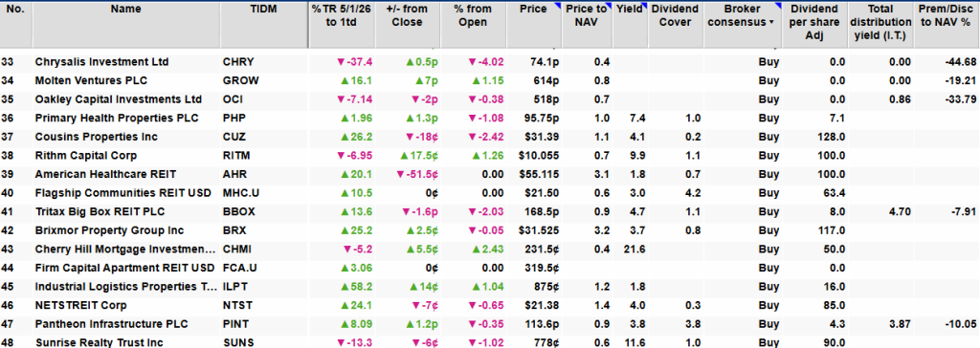Click the Price to NAV column header
The width and height of the screenshot is (980, 348).
coord(587,24)
